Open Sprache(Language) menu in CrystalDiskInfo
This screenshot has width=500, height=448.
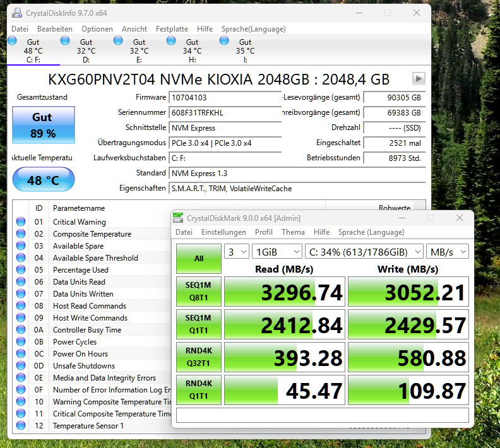[x=254, y=29]
